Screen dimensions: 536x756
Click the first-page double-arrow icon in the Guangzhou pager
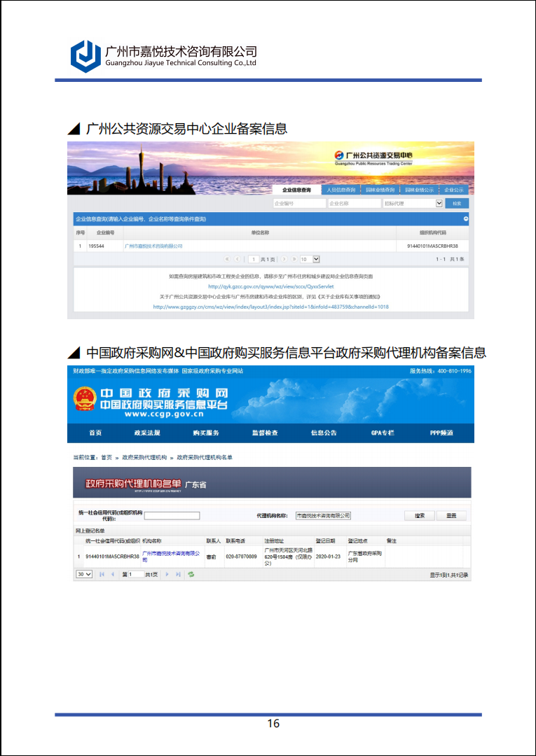click(x=228, y=259)
